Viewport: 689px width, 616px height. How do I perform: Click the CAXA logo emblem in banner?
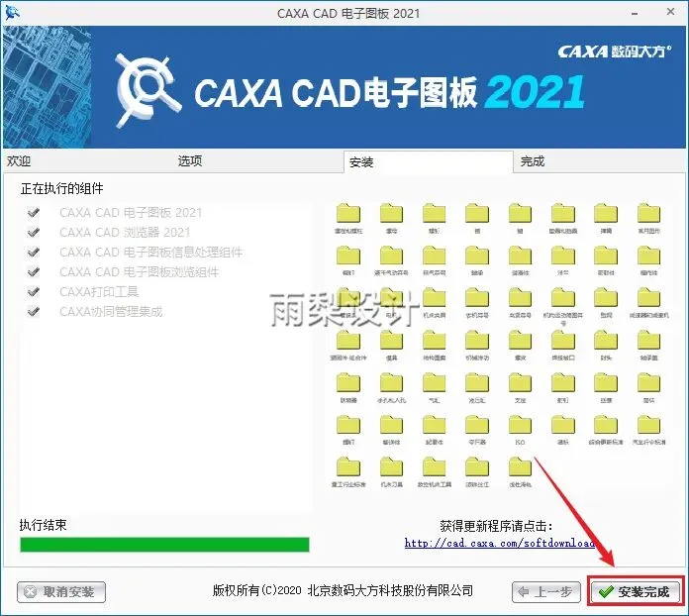point(147,90)
